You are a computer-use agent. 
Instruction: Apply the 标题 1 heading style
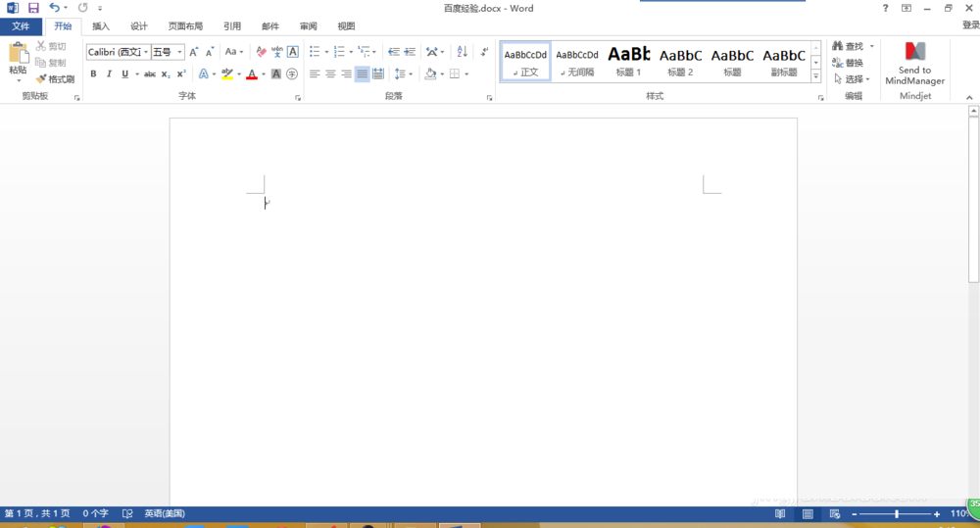click(627, 61)
